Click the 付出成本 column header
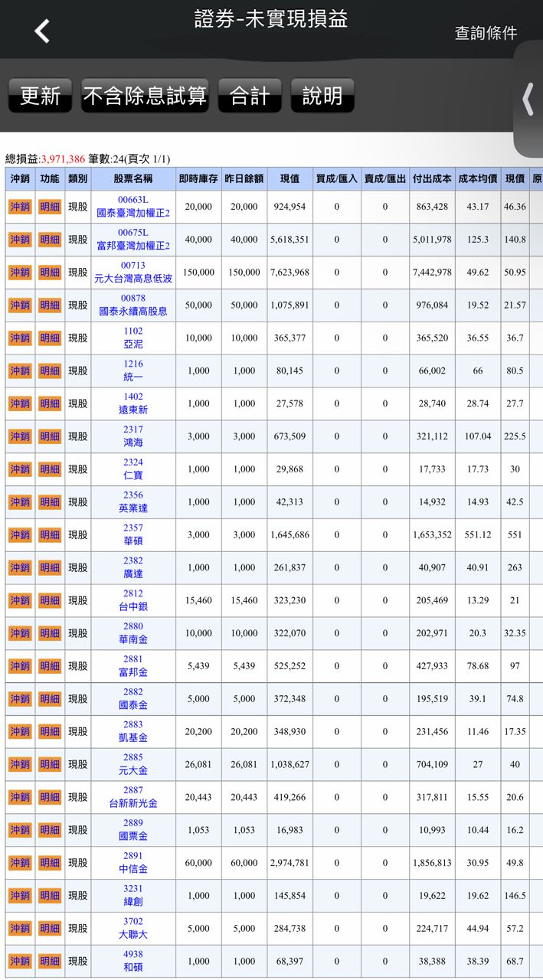543x980 pixels. 432,178
